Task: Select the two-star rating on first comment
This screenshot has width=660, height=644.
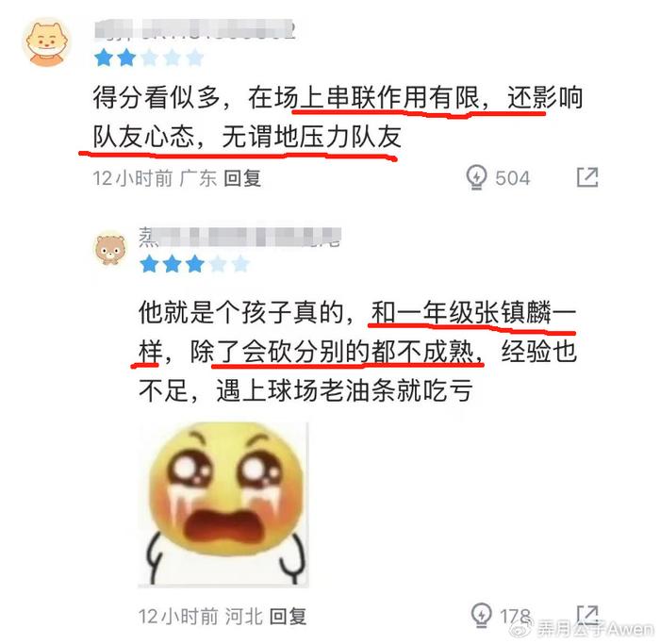Action: 149,58
